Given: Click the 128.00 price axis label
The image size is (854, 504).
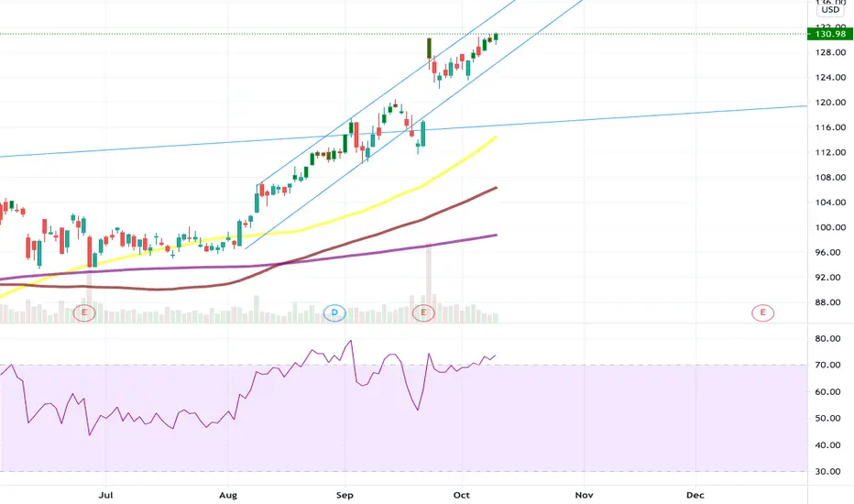Looking at the screenshot, I should pos(830,52).
